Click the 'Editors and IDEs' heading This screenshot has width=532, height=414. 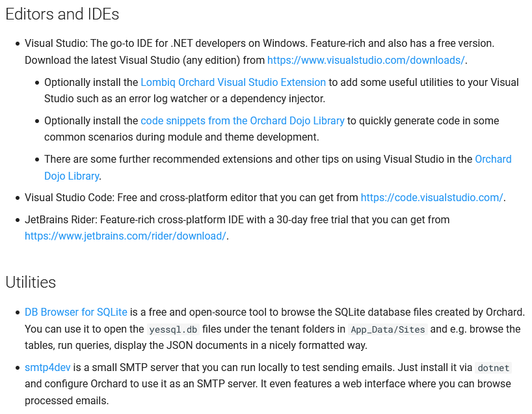pyautogui.click(x=62, y=14)
